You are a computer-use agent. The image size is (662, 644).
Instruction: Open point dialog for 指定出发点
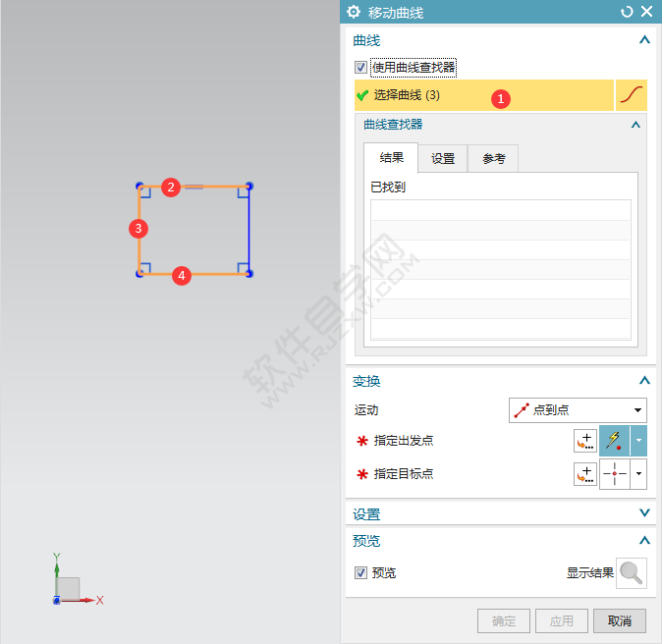pos(585,441)
